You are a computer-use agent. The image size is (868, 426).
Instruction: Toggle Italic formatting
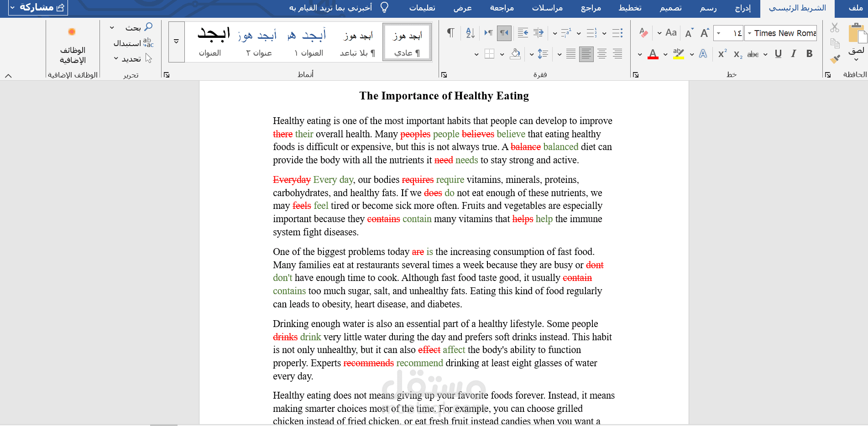(794, 54)
